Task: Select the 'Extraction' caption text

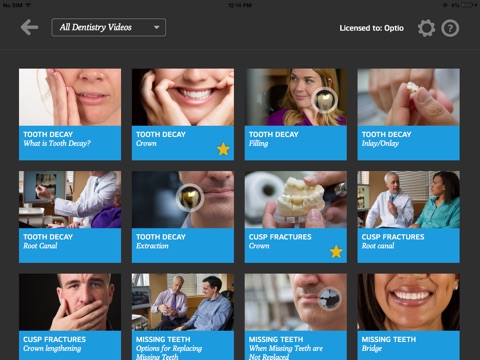Action: pos(152,246)
